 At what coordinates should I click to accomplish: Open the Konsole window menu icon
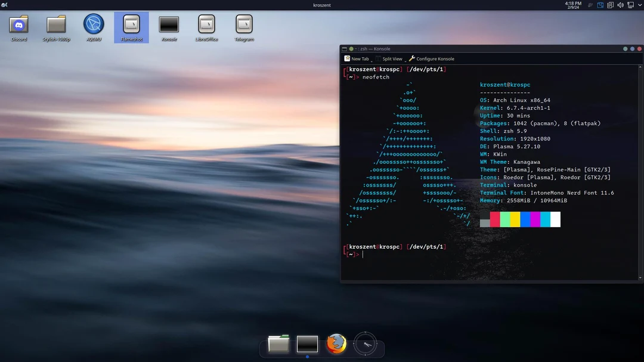pyautogui.click(x=345, y=49)
